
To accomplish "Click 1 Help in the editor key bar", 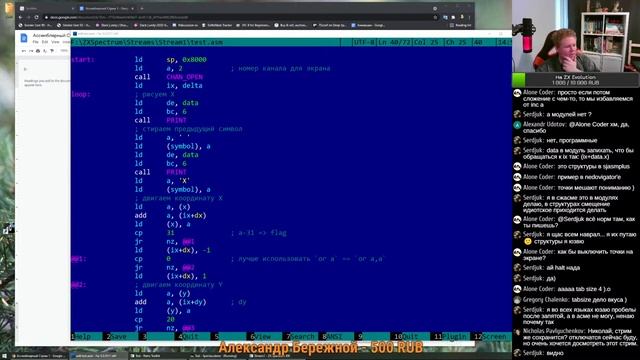I will [x=86, y=336].
